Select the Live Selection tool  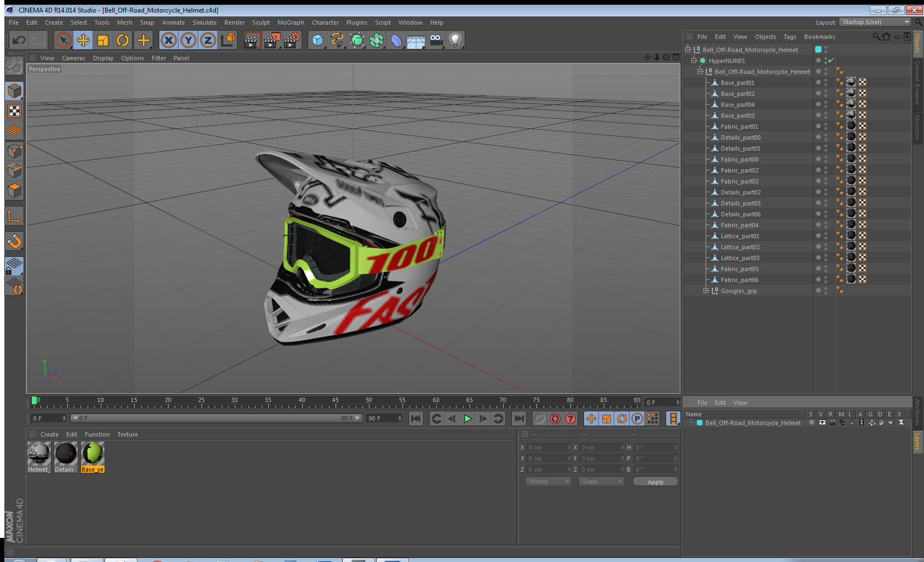tap(63, 40)
